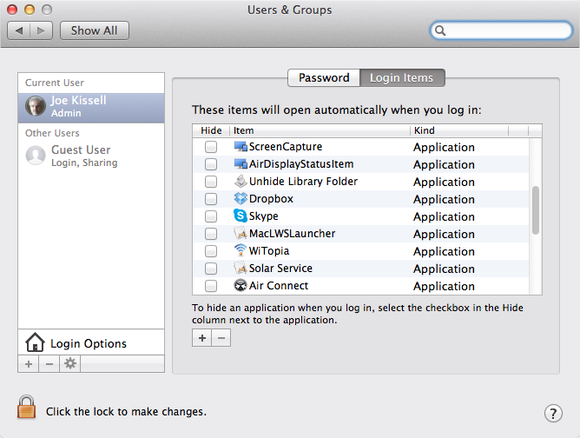
Task: Click the lock icon to make changes
Action: pyautogui.click(x=26, y=407)
